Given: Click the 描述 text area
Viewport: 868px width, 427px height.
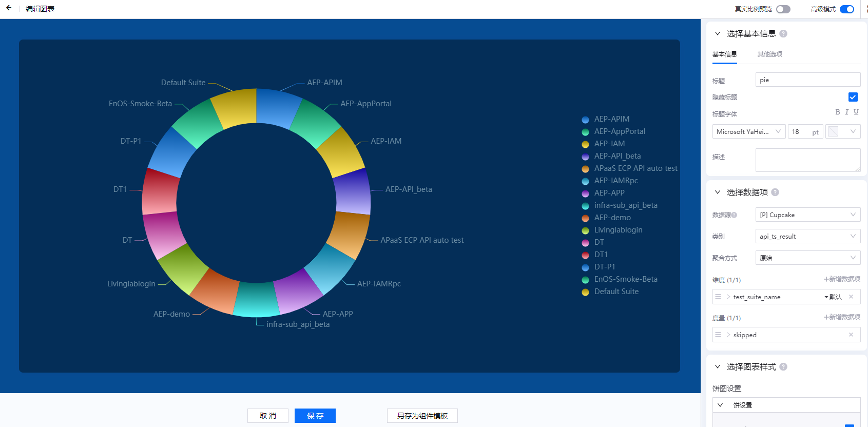Looking at the screenshot, I should (x=808, y=160).
